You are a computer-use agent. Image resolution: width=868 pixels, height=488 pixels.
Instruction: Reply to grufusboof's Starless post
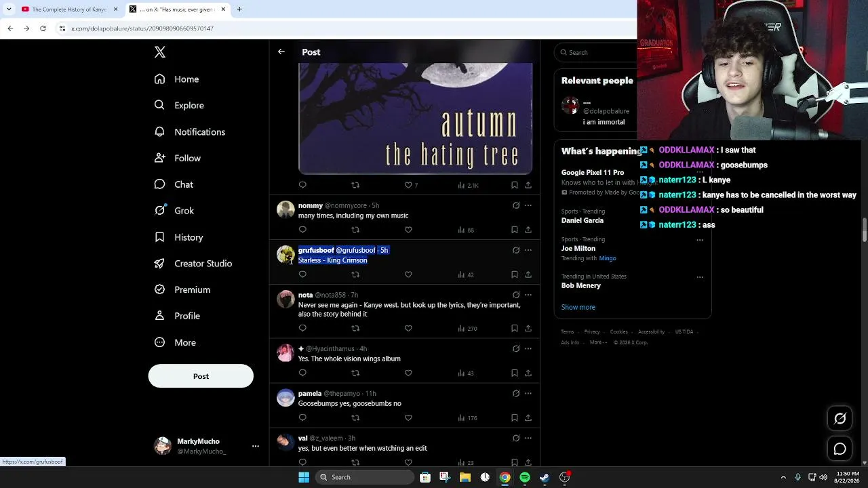point(302,274)
